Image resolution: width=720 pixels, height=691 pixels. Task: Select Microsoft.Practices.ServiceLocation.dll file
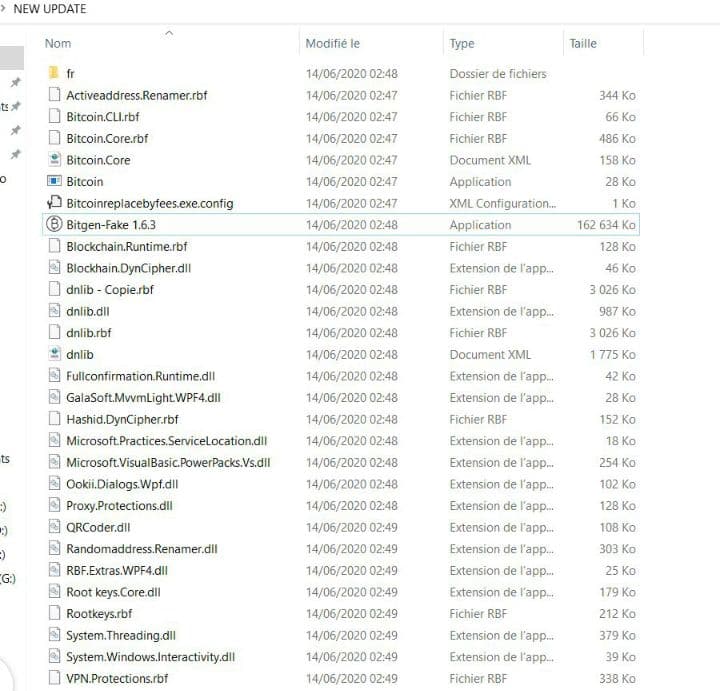click(x=166, y=441)
